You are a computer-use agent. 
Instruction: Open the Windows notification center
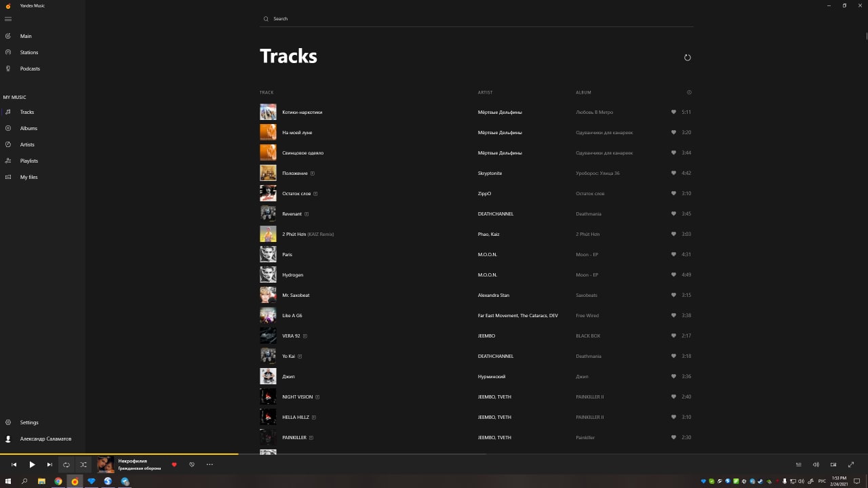857,481
